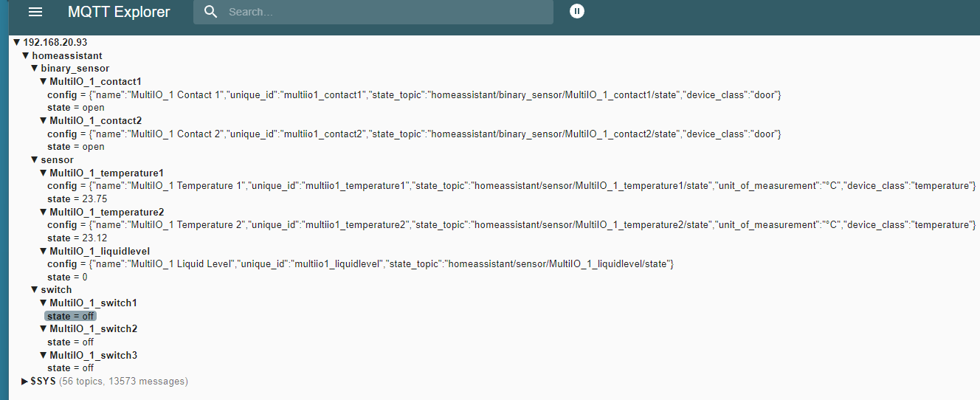Screen dimensions: 980x400
Task: Select the MultiIO_1_temperature2 topic label
Action: [x=106, y=212]
